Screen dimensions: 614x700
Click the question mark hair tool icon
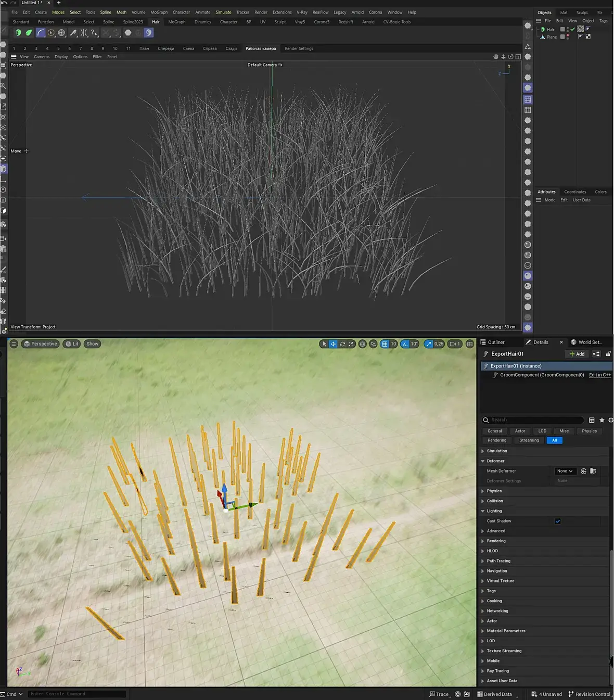94,33
